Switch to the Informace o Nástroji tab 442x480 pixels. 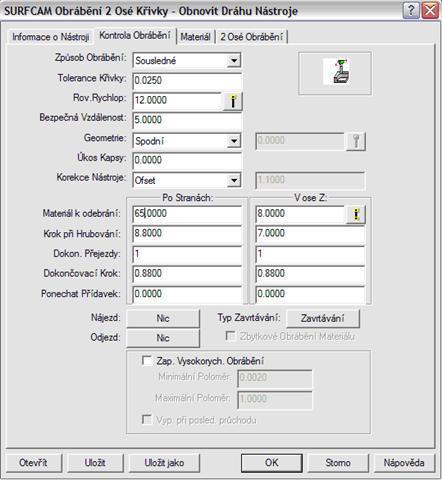[50, 37]
